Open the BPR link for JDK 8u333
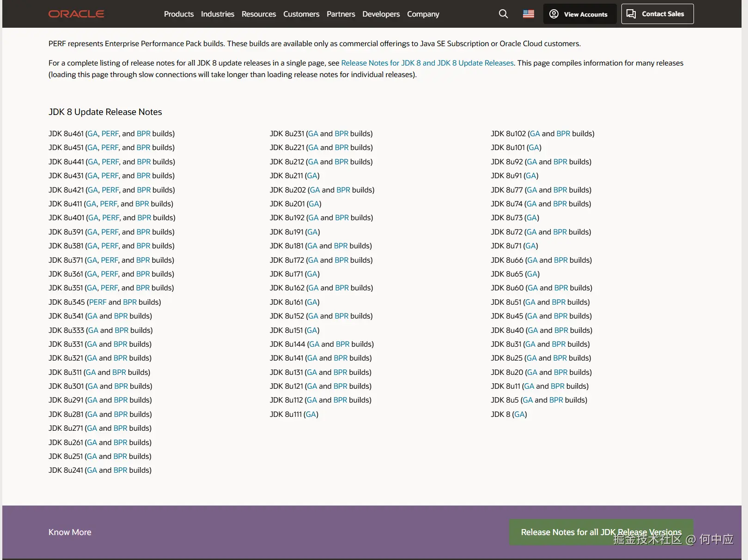748x560 pixels. coord(122,330)
